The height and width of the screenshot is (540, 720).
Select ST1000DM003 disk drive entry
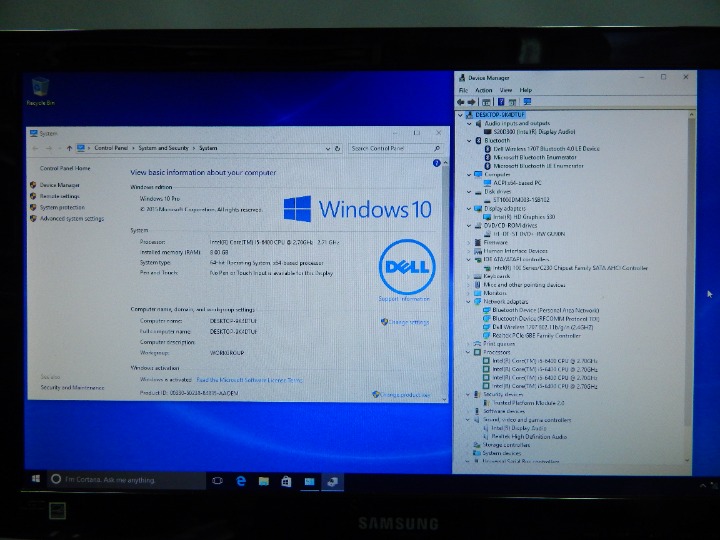[x=521, y=200]
